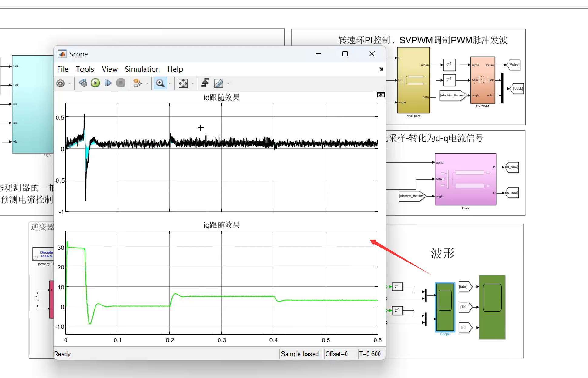Expand the measurements dropdown arrow
588x378 pixels.
click(x=228, y=83)
